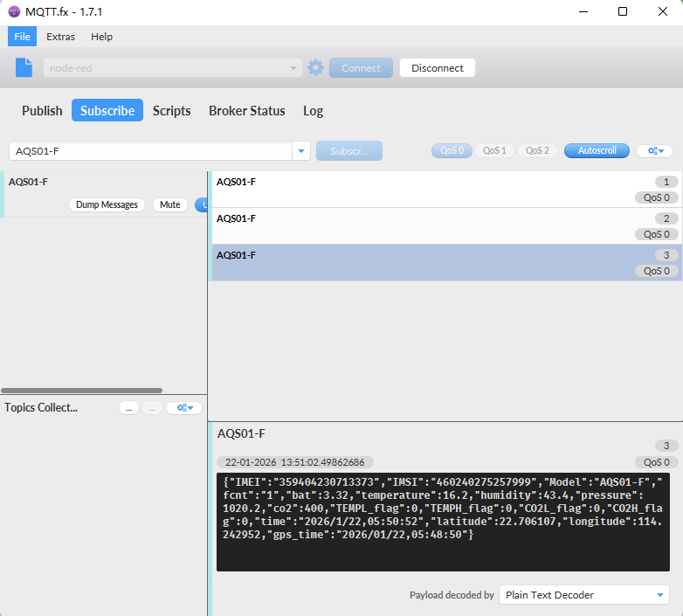This screenshot has height=616, width=683.
Task: Click the QoS 0 badge in message detail
Action: tap(657, 462)
